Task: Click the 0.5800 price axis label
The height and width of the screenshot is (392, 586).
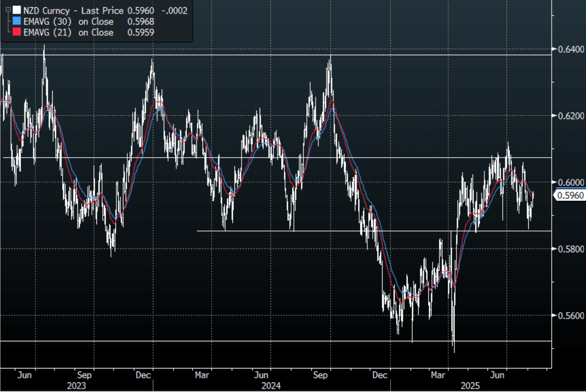Action: coord(569,249)
